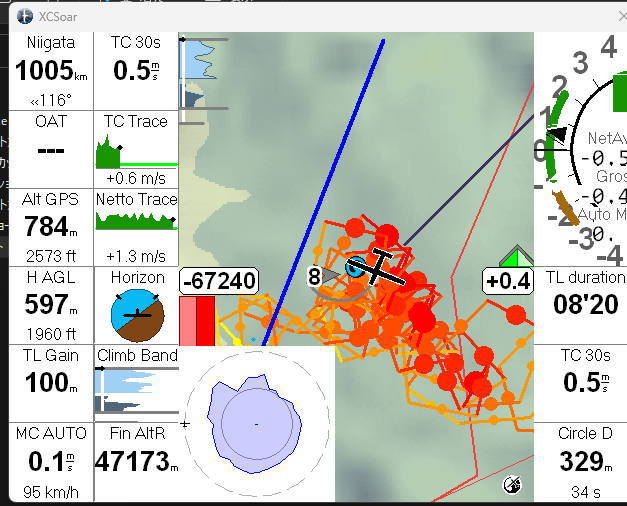Click the bearing «116° text

click(x=51, y=100)
